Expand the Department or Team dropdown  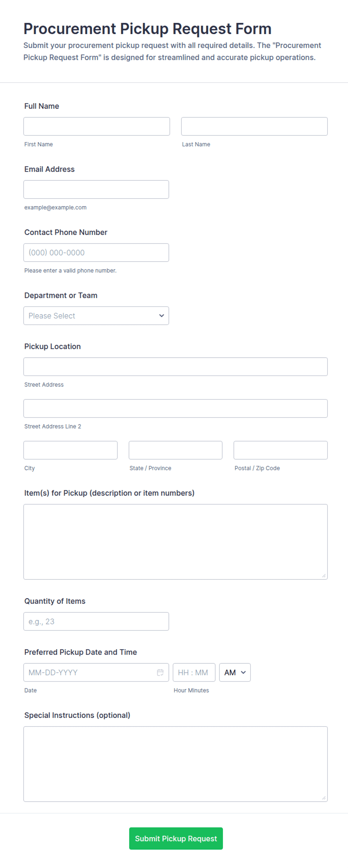(96, 315)
